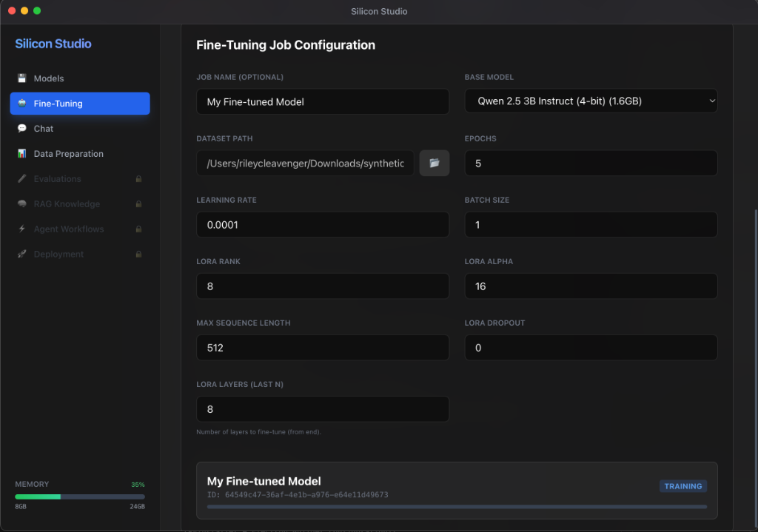Click the 35% memory percentage
Viewport: 758px width, 532px height.
[x=138, y=484]
